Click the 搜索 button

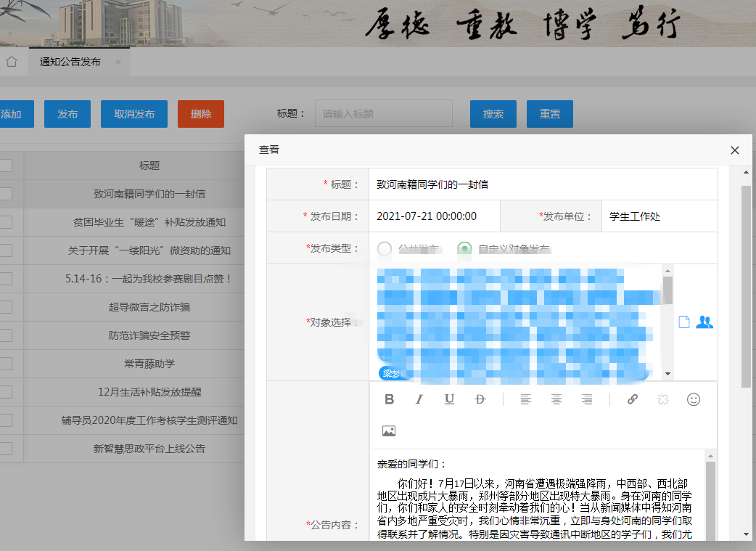pos(493,114)
